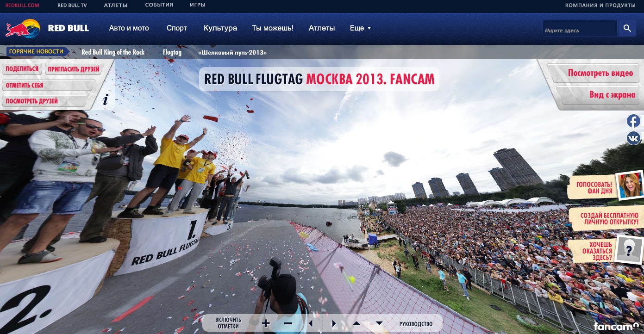Viewport: 644px width, 334px height.
Task: Share via the Facebook icon
Action: click(633, 121)
